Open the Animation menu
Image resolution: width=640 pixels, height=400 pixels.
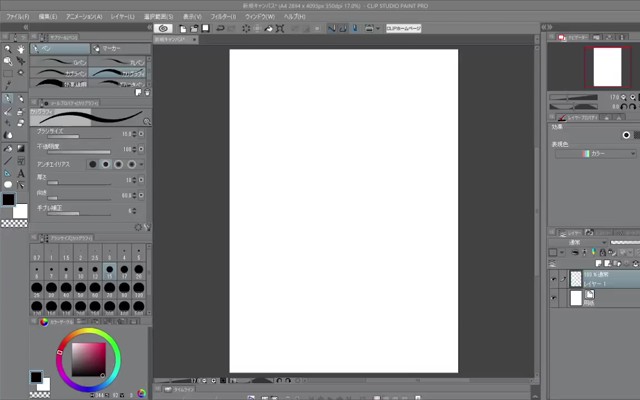point(84,17)
